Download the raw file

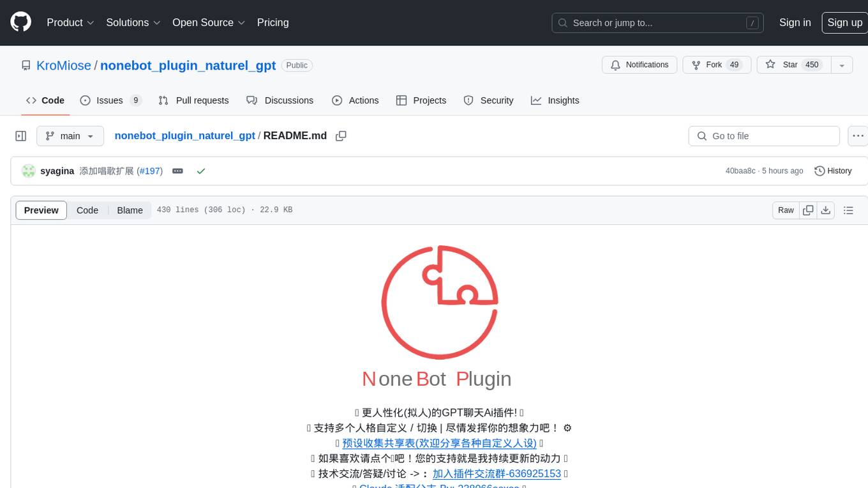(x=826, y=210)
